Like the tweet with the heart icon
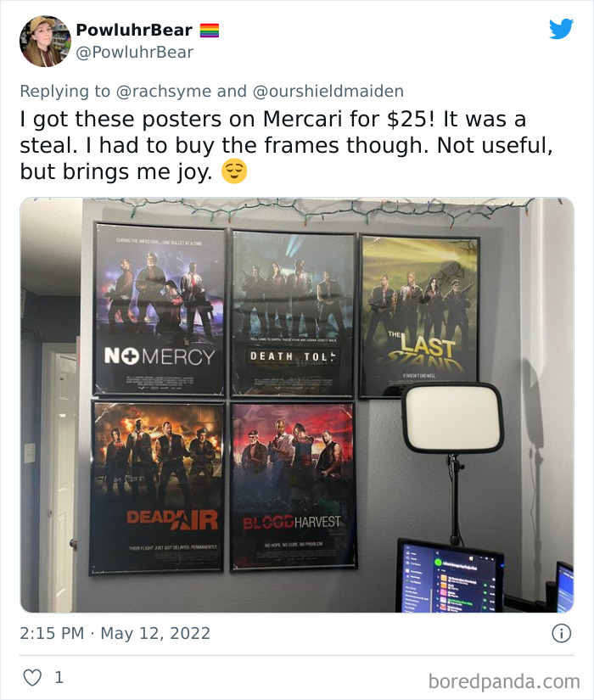This screenshot has height=700, width=594. click(x=32, y=678)
